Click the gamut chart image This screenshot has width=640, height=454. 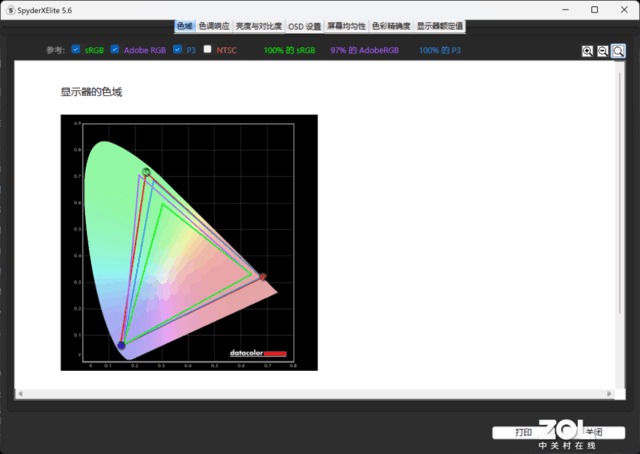pos(189,243)
